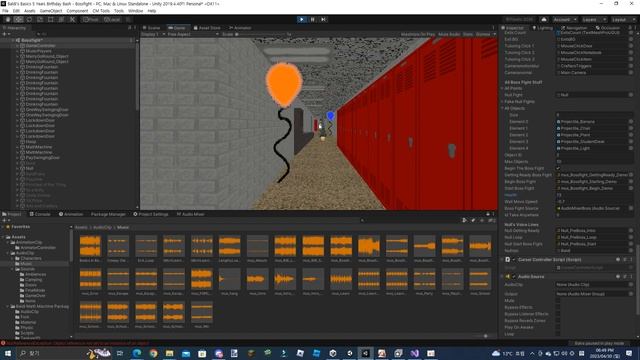Screen dimensions: 640x360
Task: Toggle Local handle rotation button
Action: (111, 19)
